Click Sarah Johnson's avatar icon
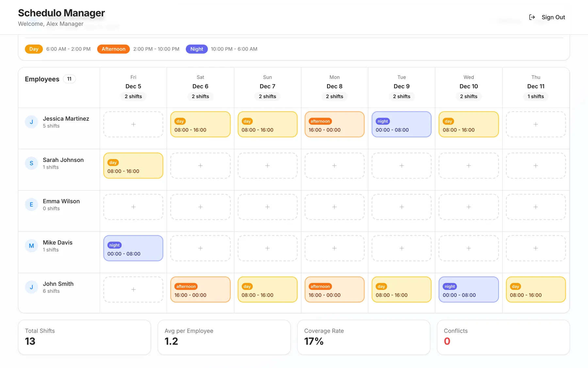Viewport: 588px width, 368px height. point(31,163)
